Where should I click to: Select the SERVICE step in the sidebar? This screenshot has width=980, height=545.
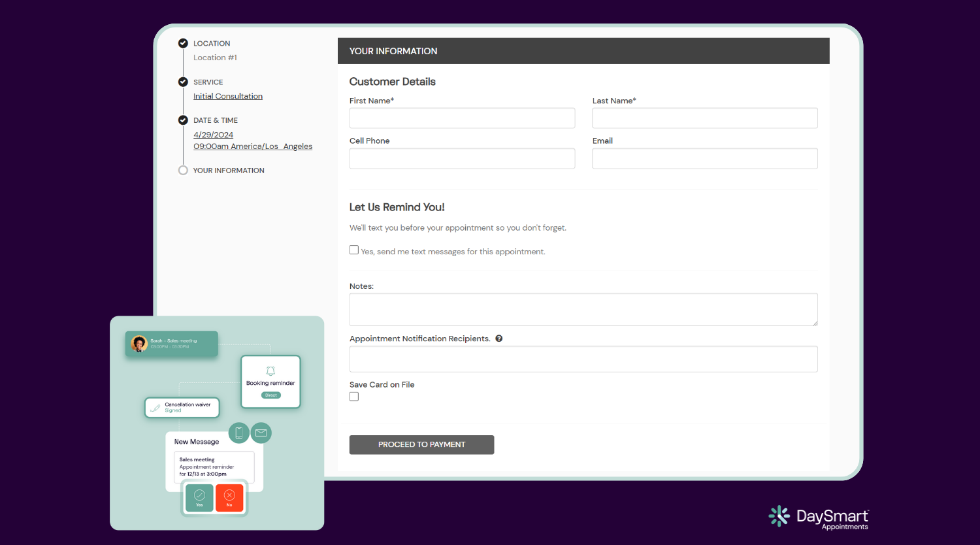208,82
